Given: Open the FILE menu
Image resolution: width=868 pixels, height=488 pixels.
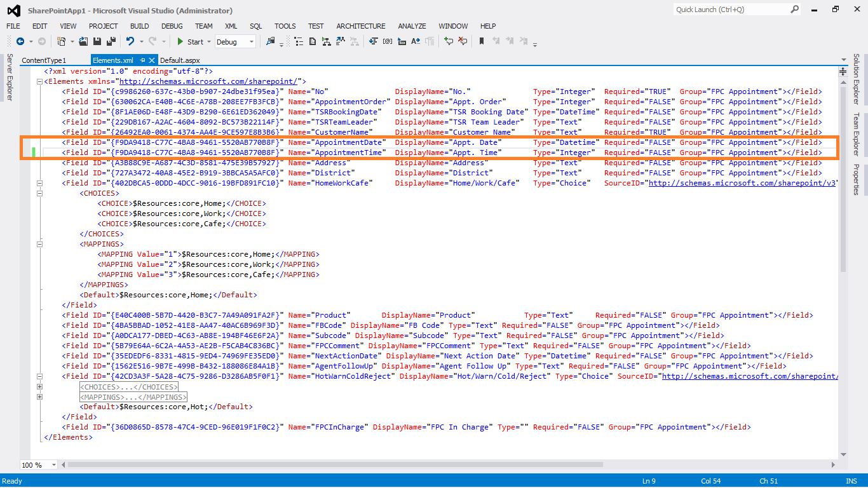Looking at the screenshot, I should (13, 26).
